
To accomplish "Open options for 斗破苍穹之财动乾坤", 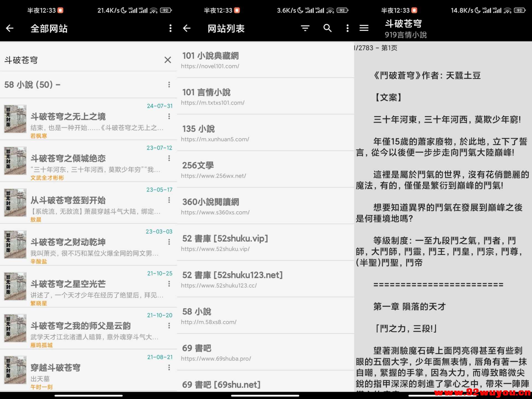I will [169, 242].
